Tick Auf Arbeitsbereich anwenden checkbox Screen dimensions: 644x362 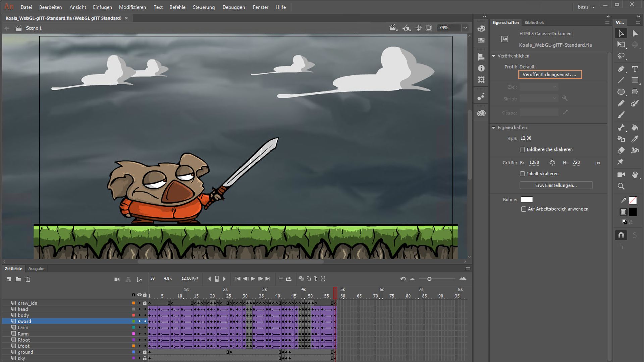pos(523,209)
